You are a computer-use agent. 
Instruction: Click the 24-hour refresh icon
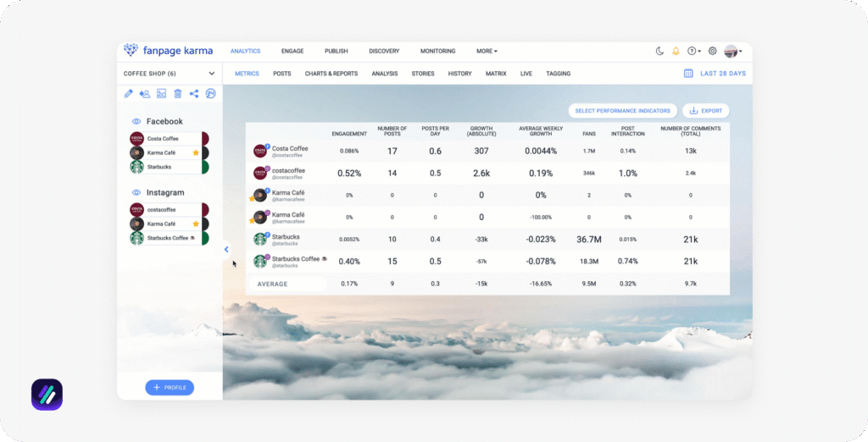210,94
